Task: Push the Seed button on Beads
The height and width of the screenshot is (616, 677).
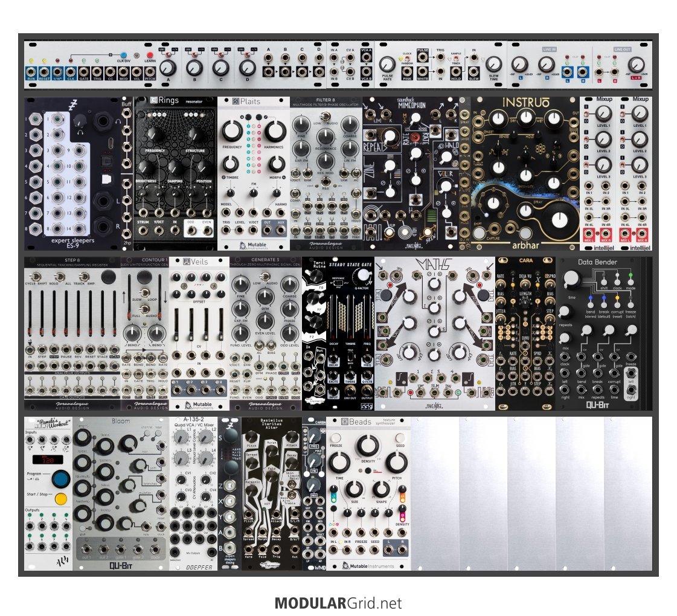Action: pyautogui.click(x=400, y=437)
